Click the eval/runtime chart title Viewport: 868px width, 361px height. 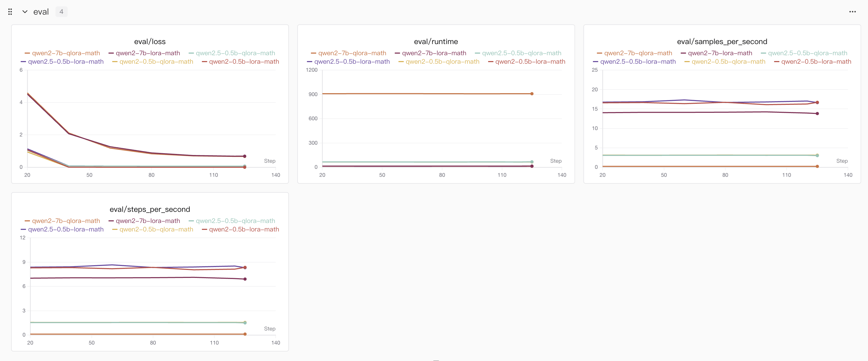click(x=436, y=41)
